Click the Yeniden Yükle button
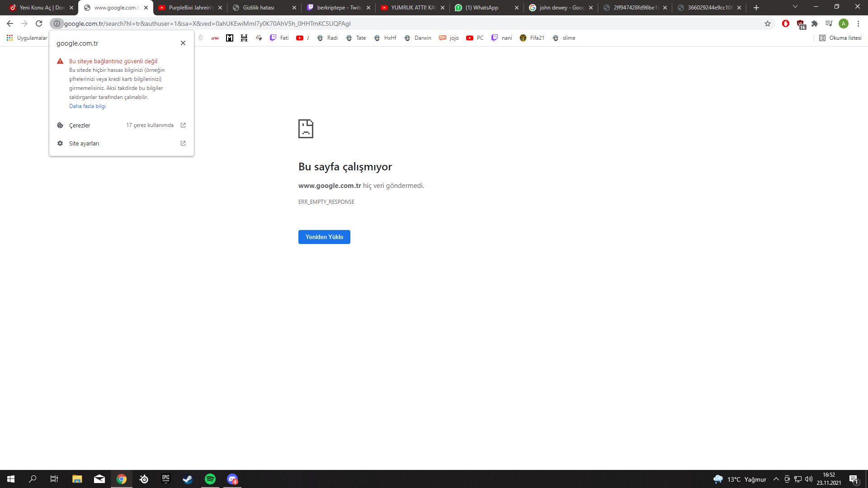 click(324, 237)
